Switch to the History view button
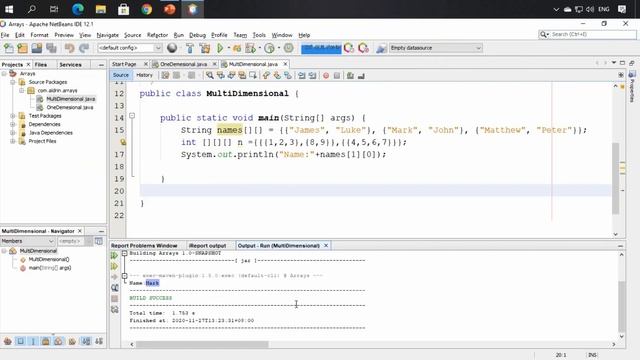 (x=144, y=75)
